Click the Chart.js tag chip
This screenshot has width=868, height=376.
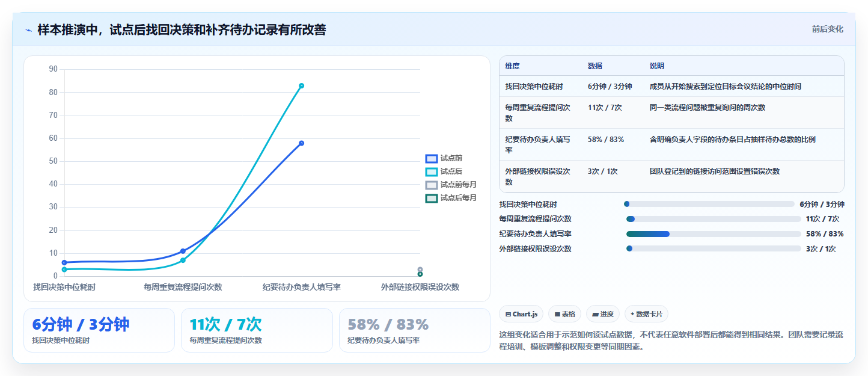521,314
